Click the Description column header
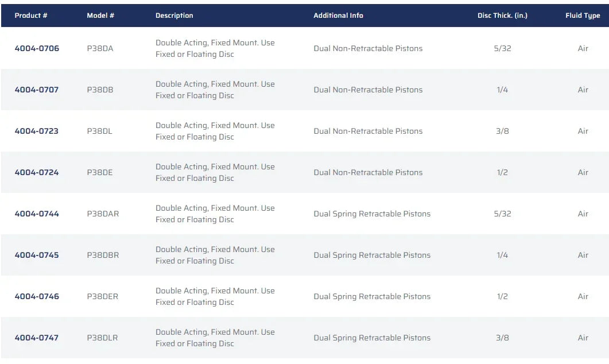 [x=174, y=16]
